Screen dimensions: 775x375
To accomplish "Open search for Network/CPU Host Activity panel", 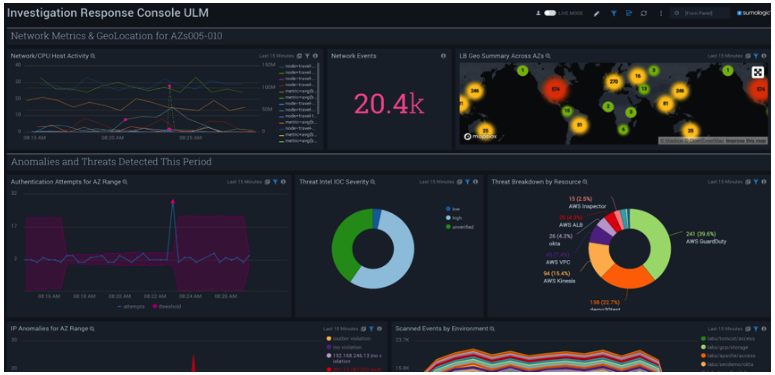I will coord(93,56).
